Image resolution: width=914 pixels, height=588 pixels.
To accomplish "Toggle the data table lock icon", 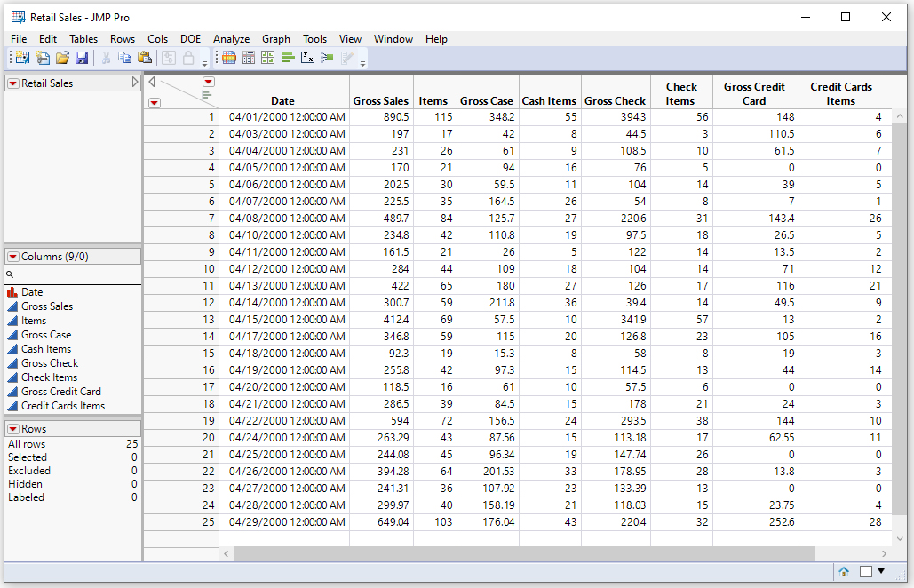I will 188,58.
